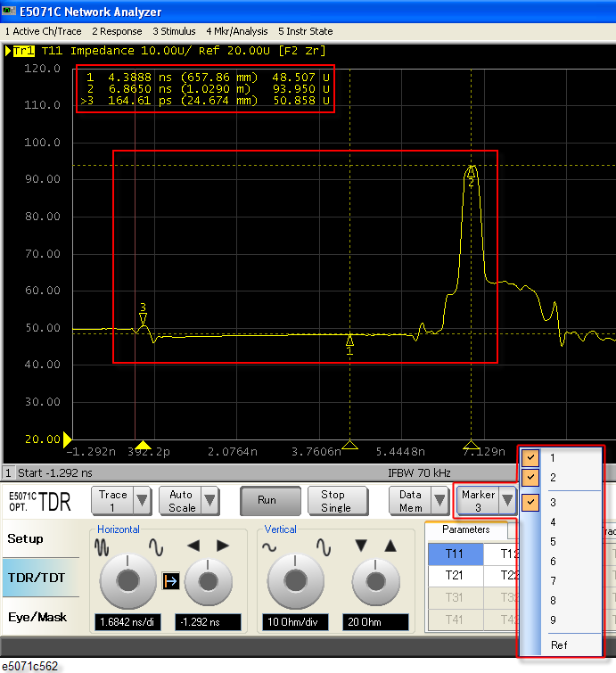The height and width of the screenshot is (673, 616).
Task: Click the horizontal position right arrow
Action: 223,546
